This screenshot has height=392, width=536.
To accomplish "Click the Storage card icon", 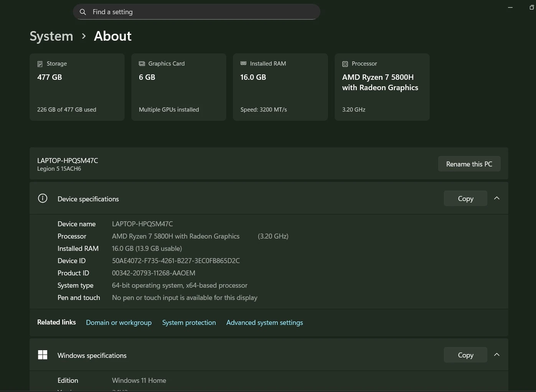I will click(40, 64).
